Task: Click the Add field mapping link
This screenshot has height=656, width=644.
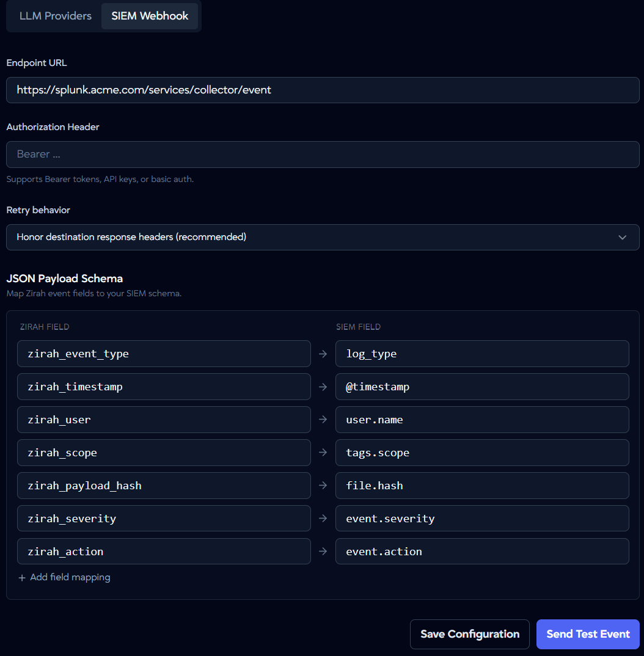Action: click(64, 577)
